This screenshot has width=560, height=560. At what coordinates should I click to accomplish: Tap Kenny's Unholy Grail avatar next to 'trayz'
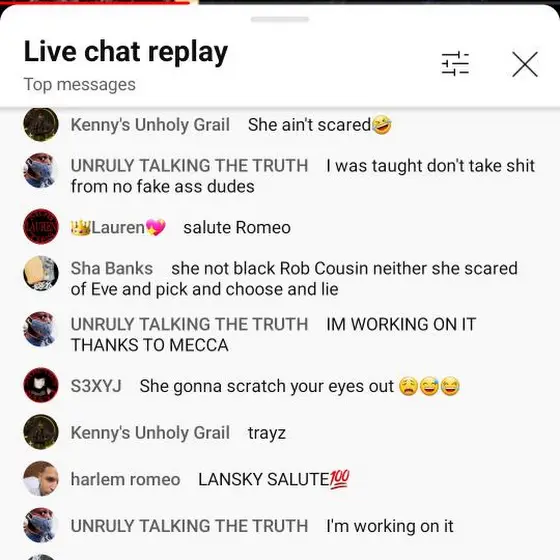[x=41, y=432]
